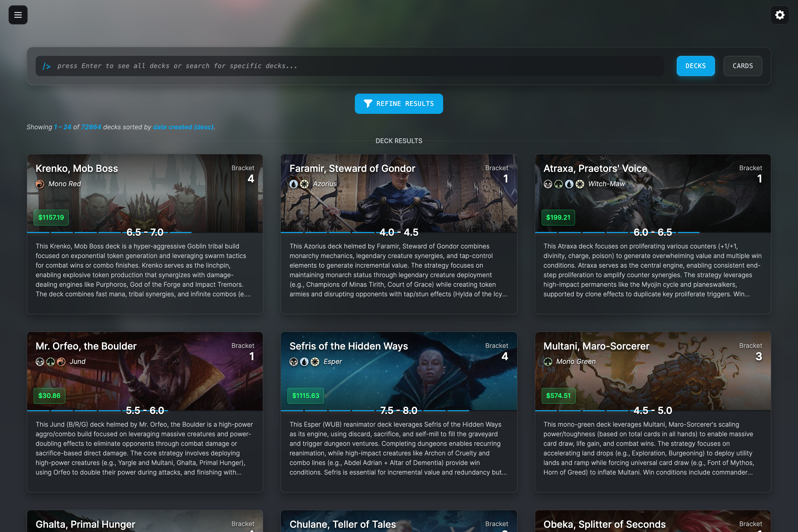Click the Bracket 4 label on Sefris deck

point(497,352)
